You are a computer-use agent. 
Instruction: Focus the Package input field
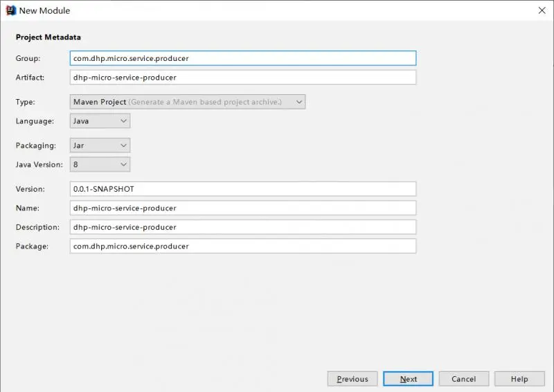click(x=243, y=246)
